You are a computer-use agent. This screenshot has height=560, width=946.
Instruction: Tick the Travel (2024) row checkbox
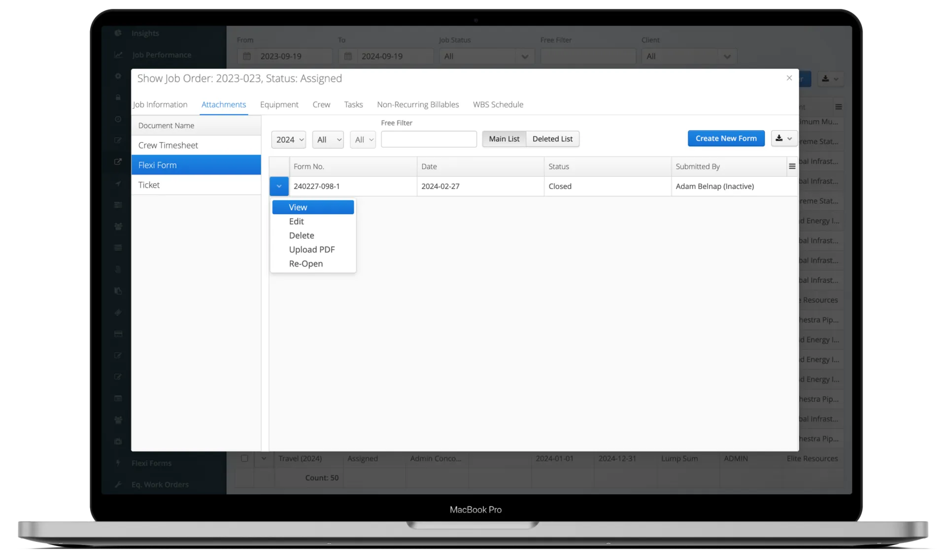coord(244,458)
